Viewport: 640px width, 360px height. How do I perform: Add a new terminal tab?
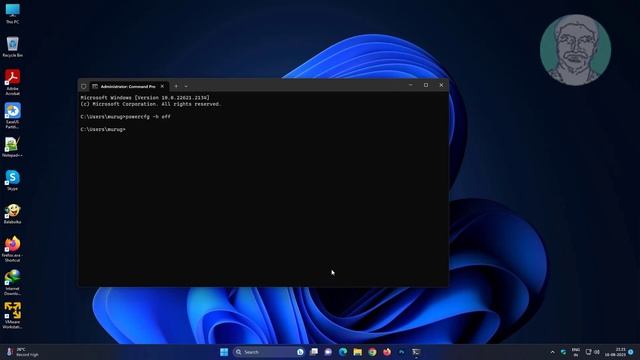point(176,86)
